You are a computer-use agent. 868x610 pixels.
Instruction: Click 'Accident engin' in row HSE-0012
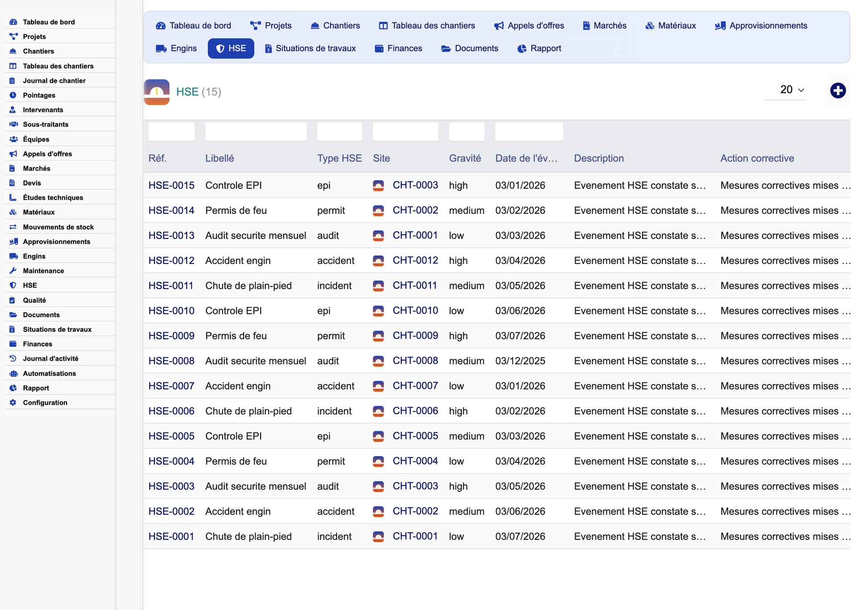[238, 261]
